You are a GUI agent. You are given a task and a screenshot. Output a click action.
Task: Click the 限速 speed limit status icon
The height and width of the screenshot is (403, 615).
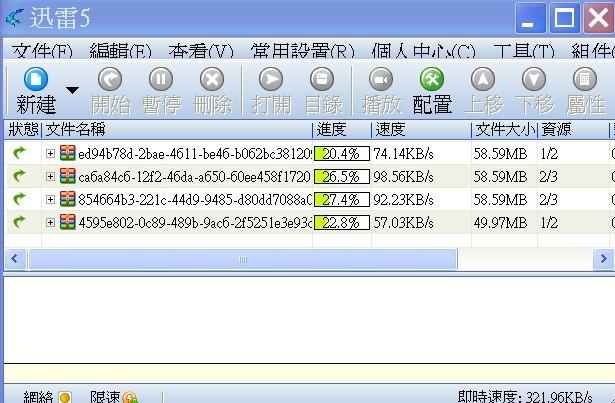coord(130,398)
